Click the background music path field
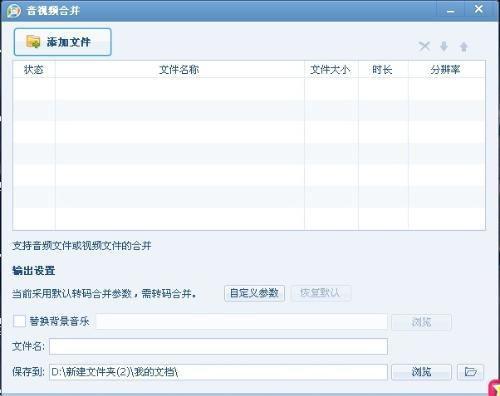Viewport: 500px width, 396px height. pos(242,322)
